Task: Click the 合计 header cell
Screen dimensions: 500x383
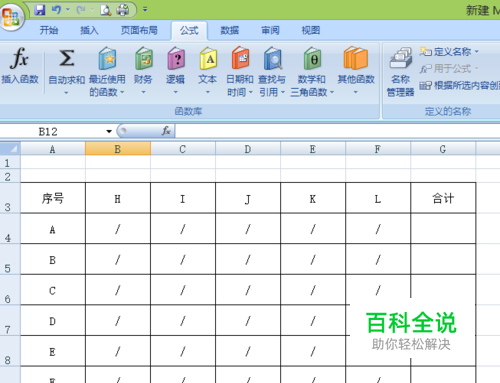Action: (443, 198)
